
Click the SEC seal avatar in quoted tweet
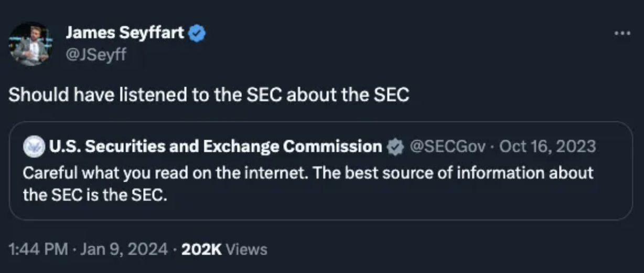click(x=33, y=146)
